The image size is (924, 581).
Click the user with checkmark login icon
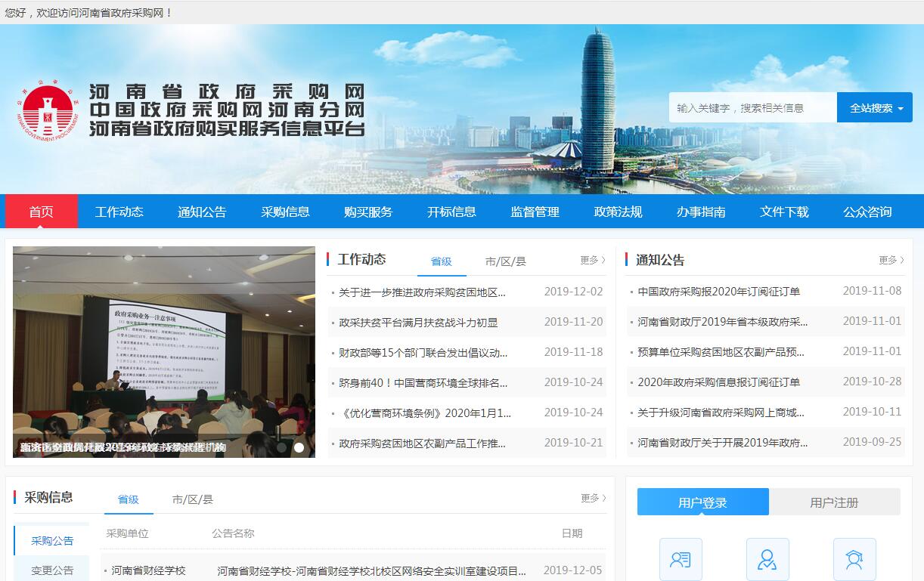click(x=767, y=559)
